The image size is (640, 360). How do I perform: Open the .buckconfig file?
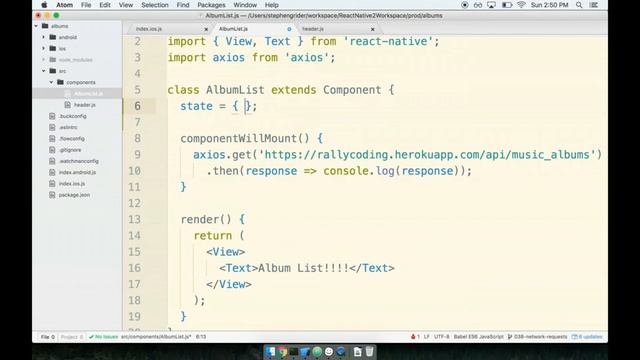click(73, 116)
